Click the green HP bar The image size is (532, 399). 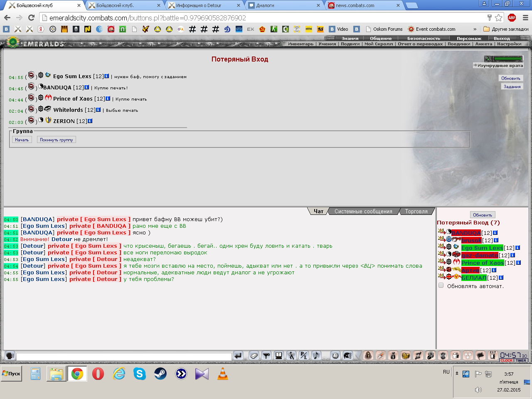pos(507,59)
